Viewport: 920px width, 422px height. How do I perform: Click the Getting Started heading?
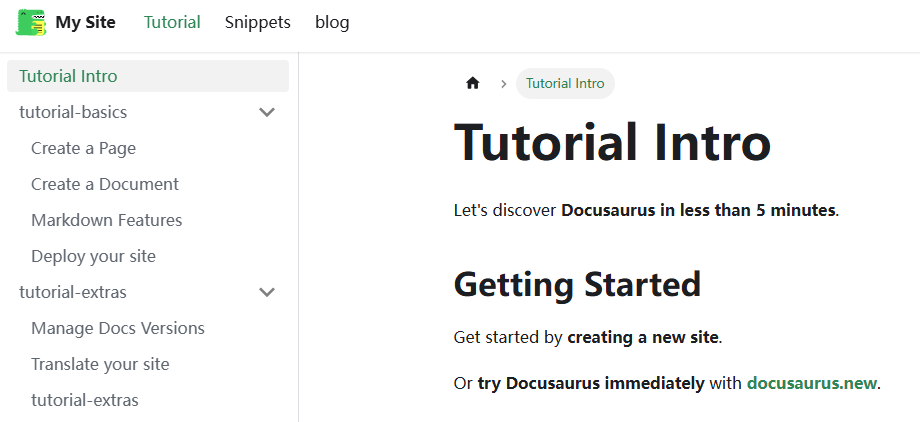[x=577, y=285]
